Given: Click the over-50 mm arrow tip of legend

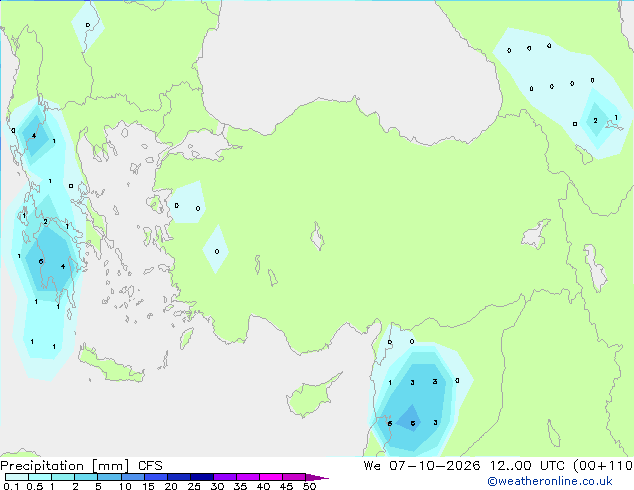Looking at the screenshot, I should tap(317, 477).
